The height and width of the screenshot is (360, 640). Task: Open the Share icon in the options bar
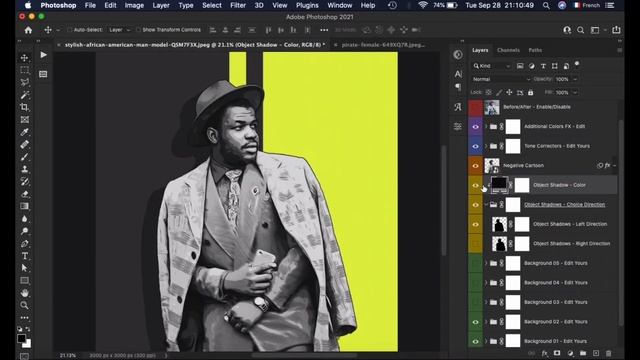(616, 30)
